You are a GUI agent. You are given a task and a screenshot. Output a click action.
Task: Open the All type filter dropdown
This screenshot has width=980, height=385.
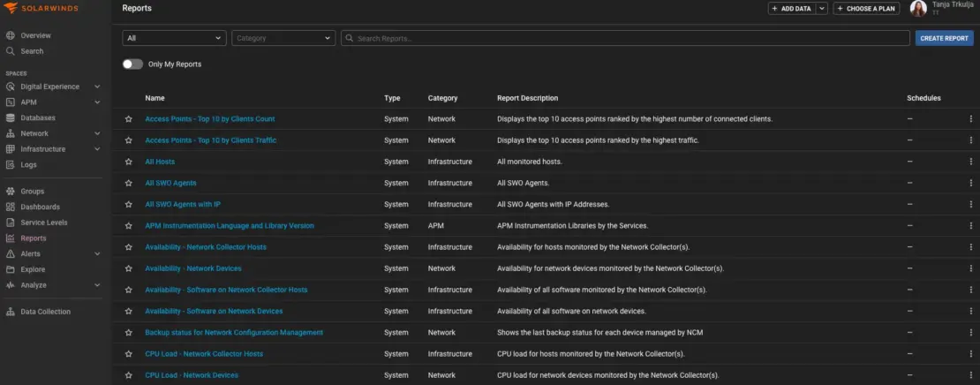click(175, 38)
